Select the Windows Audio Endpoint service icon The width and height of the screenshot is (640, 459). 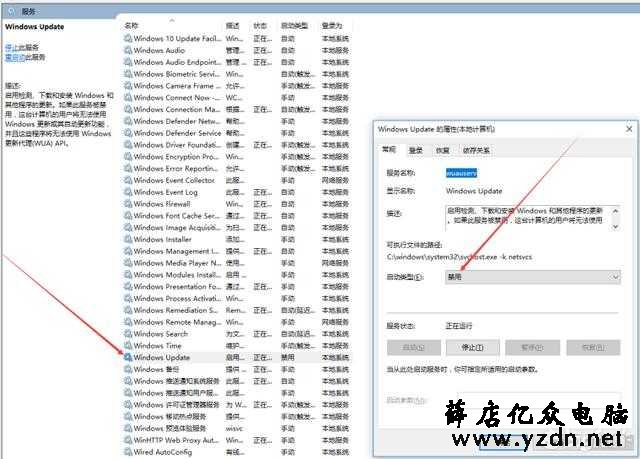128,62
